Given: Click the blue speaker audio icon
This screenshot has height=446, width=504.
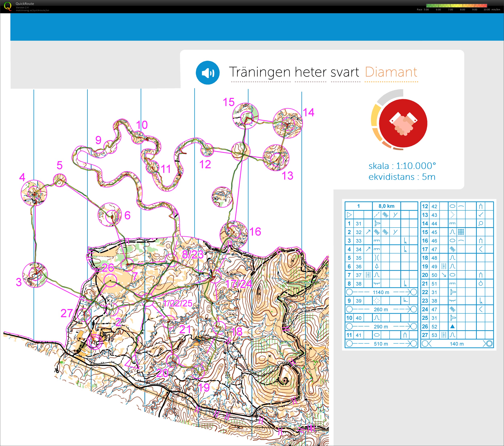Looking at the screenshot, I should [208, 73].
